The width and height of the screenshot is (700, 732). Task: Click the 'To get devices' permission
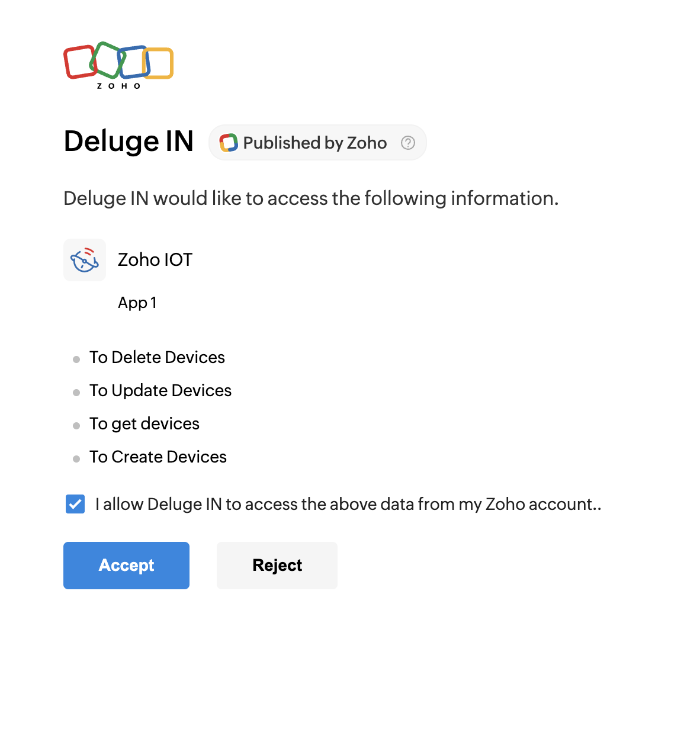pos(145,424)
